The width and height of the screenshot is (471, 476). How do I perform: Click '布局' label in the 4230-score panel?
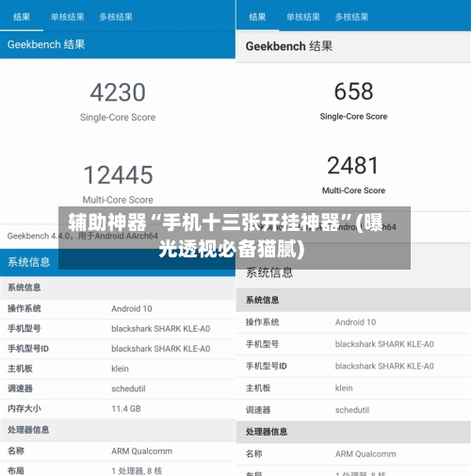tap(16, 470)
